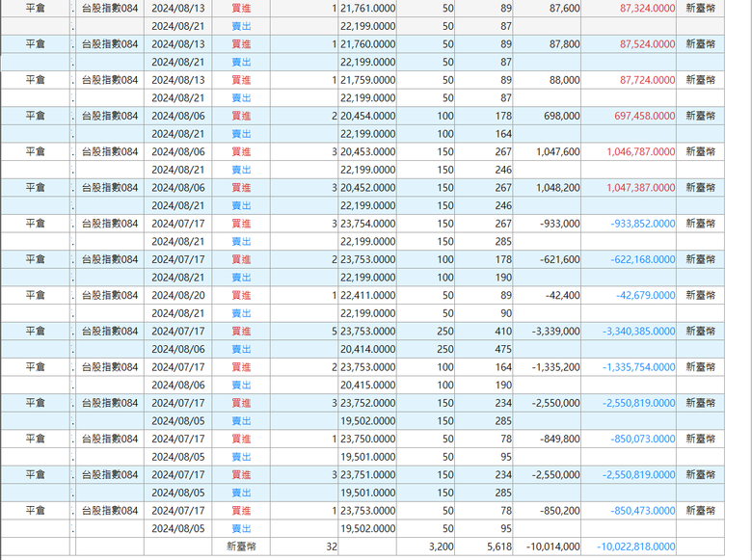Click the loss value -933,000

(560, 224)
